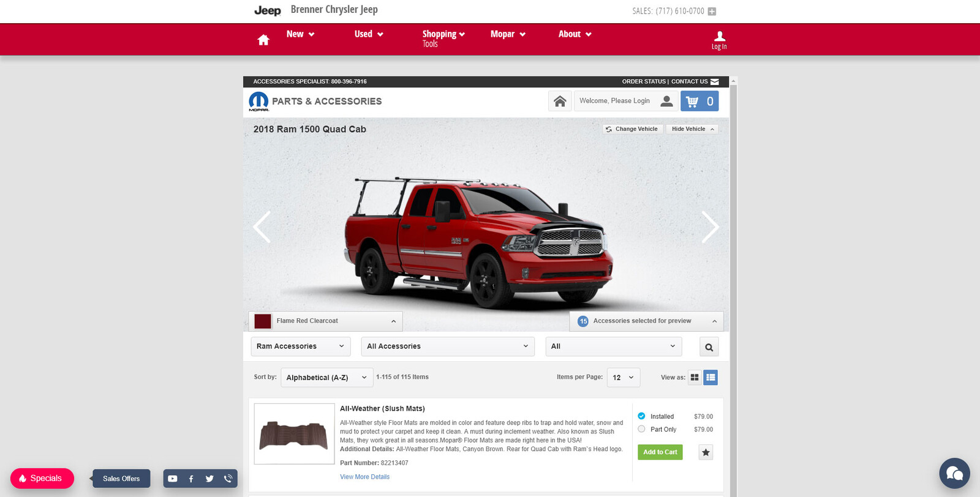Select the Part Only option
This screenshot has height=497, width=980.
pos(641,429)
